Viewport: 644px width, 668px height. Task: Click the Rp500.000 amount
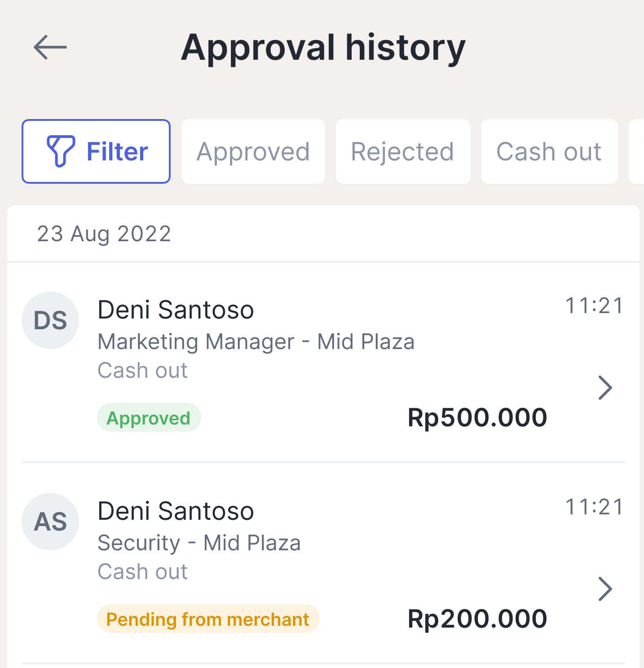pos(477,418)
